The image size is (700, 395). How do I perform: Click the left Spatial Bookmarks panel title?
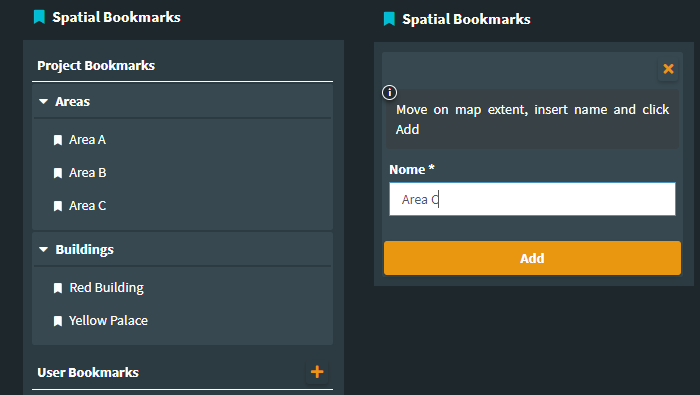tap(117, 17)
